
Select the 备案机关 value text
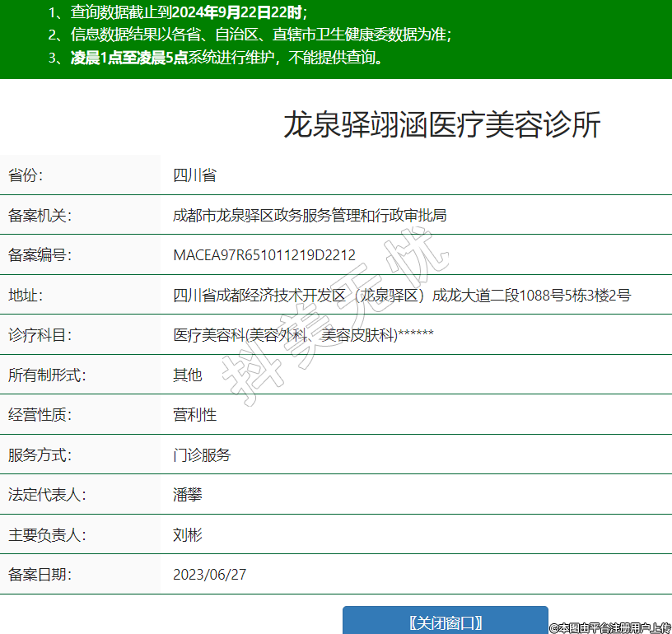coord(310,216)
